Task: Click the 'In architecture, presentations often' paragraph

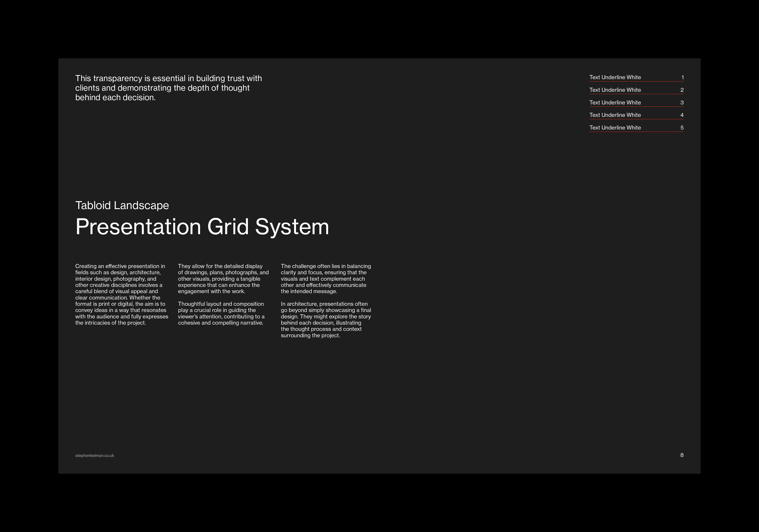Action: point(326,319)
